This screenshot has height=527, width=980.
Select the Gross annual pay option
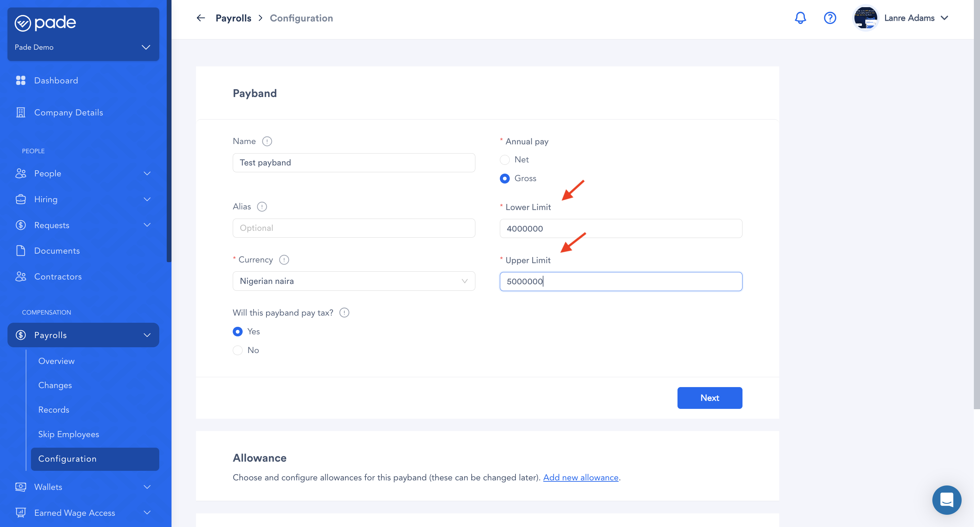[x=504, y=178]
